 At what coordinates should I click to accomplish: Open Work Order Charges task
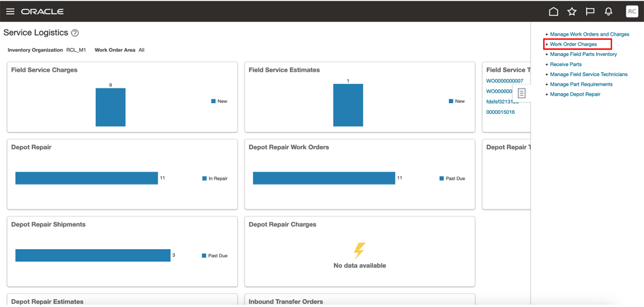[x=573, y=44]
